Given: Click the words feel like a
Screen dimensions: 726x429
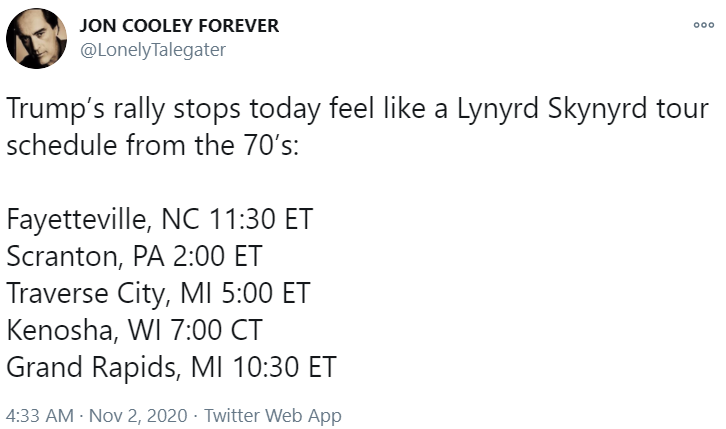Looking at the screenshot, I should [x=388, y=108].
